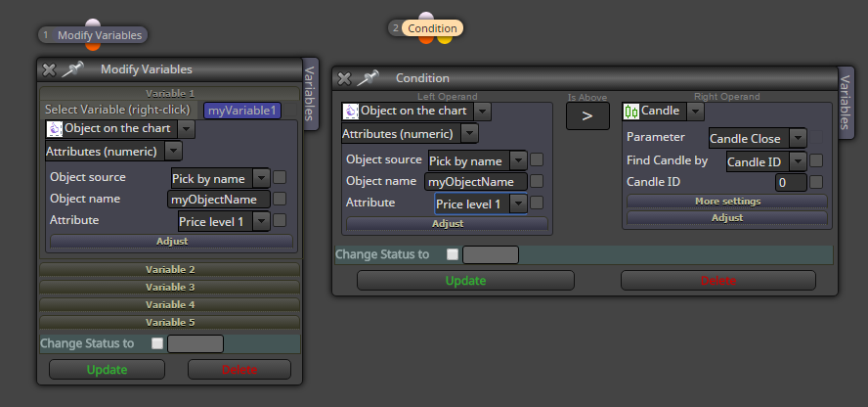
Task: Open 'Object on the chart' dropdown in Modify Variables
Action: point(186,129)
